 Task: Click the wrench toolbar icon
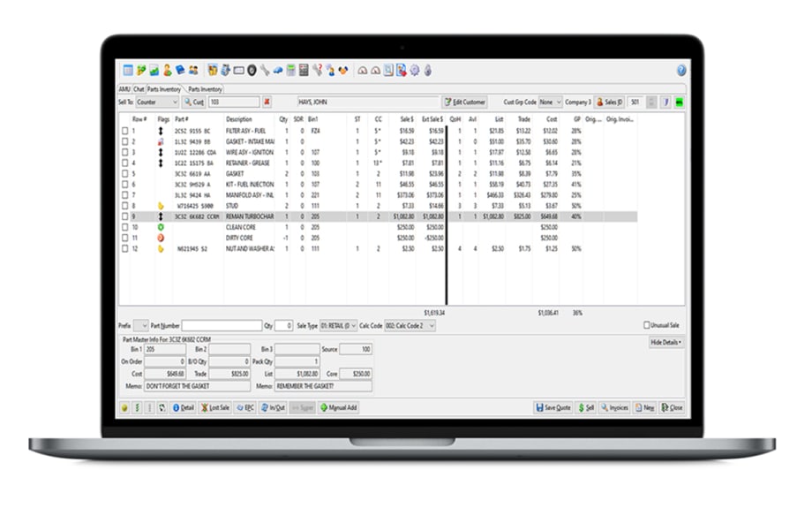click(x=265, y=70)
